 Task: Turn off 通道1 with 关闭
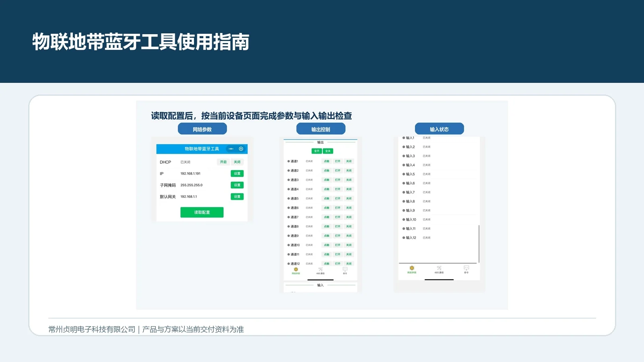(x=349, y=161)
